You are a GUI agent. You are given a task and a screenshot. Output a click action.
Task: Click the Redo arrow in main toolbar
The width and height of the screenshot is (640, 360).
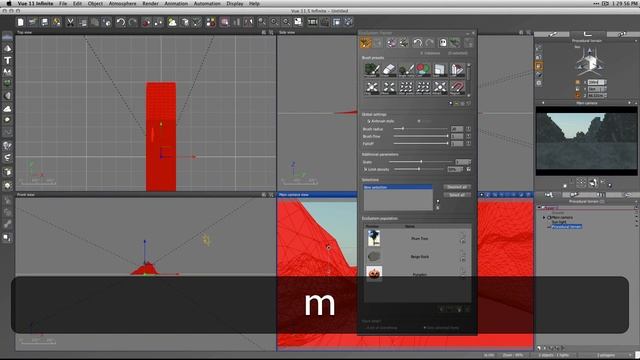[x=133, y=22]
